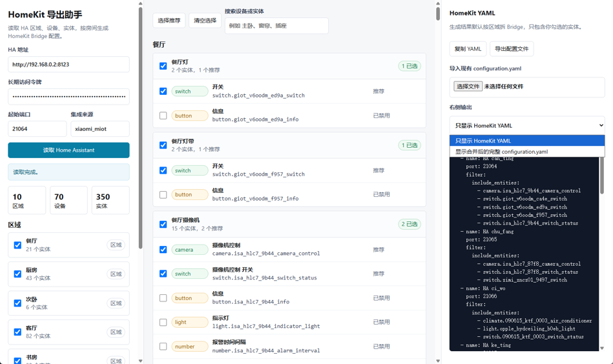
Task: Check the button.isa_hlc7_9b44_info entity box
Action: [x=163, y=298]
